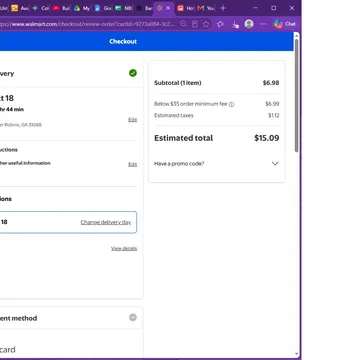360x360 pixels.
Task: Switch to the Col tab
Action: click(41, 8)
